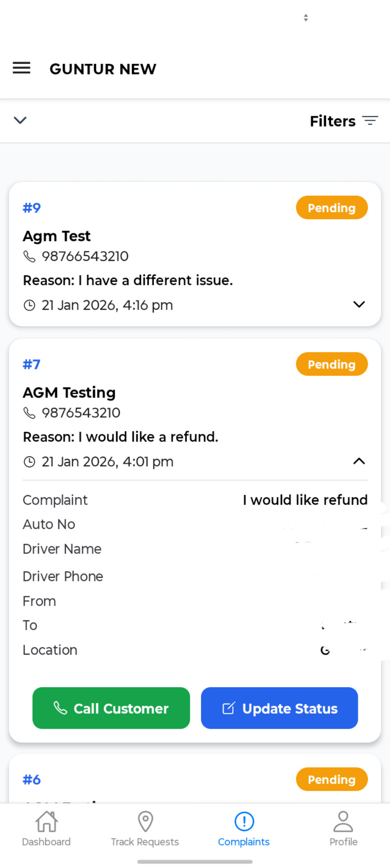Screen dimensions: 390x868
Task: Click the up-down stepper arrows at top
Action: coord(306,18)
